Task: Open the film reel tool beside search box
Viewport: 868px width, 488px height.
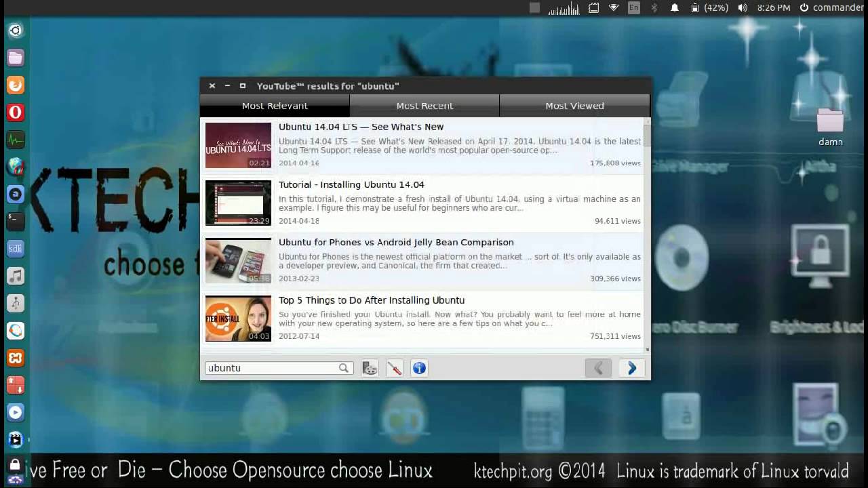Action: (370, 368)
